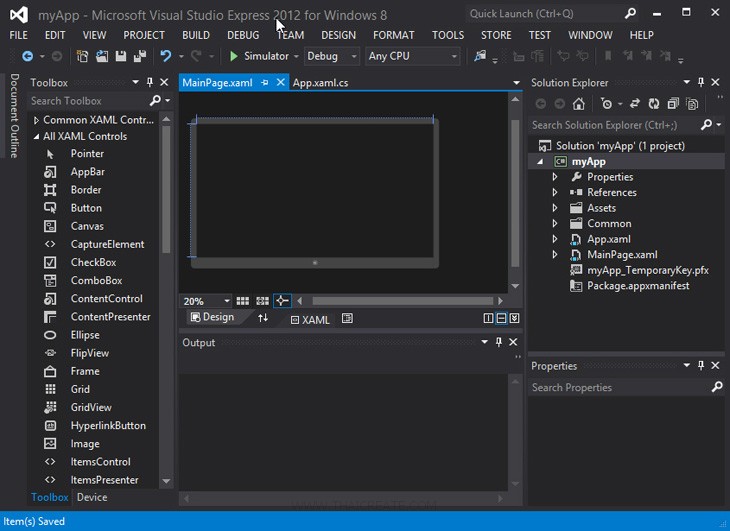The width and height of the screenshot is (730, 531).
Task: Toggle snap to gridlines in designer
Action: click(263, 301)
